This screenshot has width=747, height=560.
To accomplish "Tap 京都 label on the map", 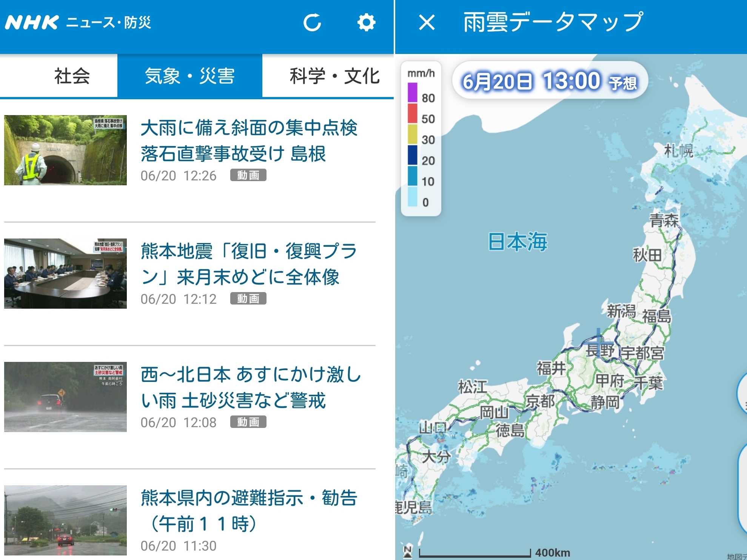I will pos(541,401).
